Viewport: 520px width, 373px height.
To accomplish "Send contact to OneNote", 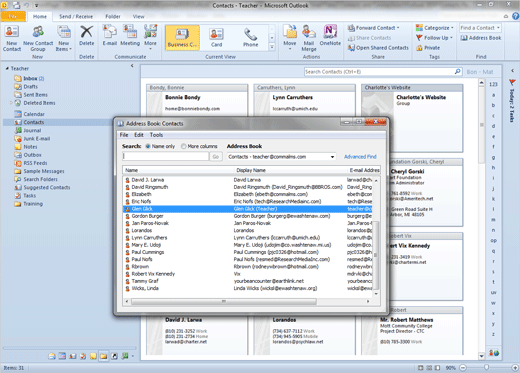I will pos(330,36).
